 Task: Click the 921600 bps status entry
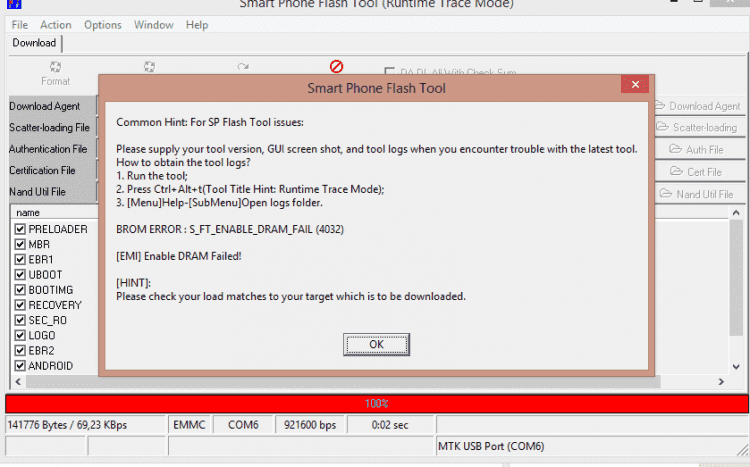[310, 425]
